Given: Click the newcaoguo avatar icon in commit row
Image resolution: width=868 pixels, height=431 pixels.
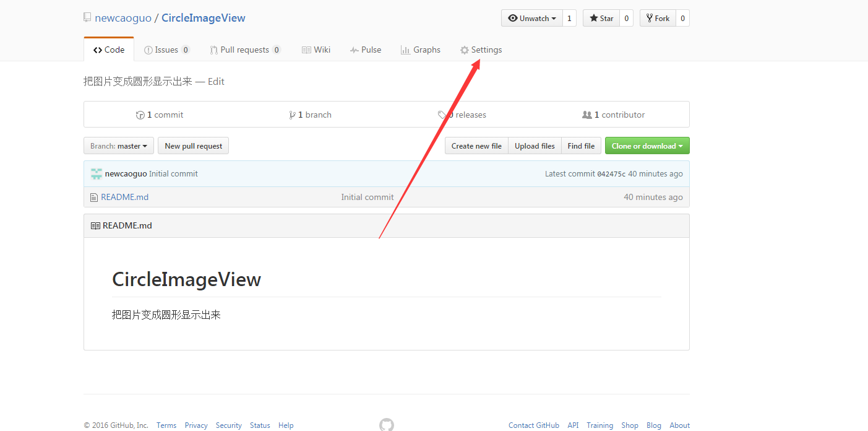Looking at the screenshot, I should [96, 174].
